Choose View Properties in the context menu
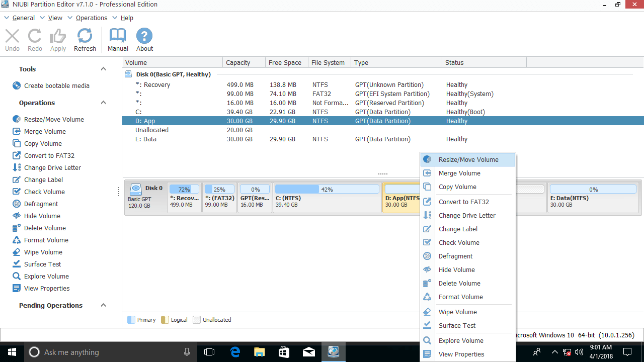 pyautogui.click(x=468, y=354)
